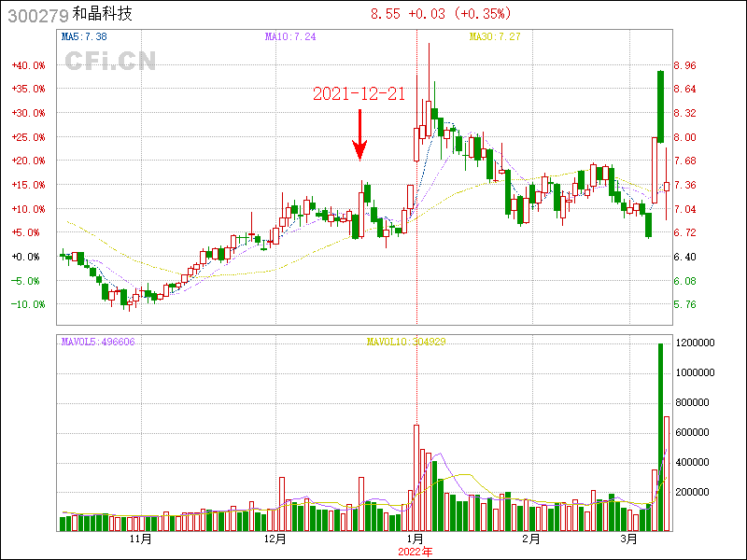Viewport: 747px width, 560px height.
Task: Click the MAVOL10:304929 volume label
Action: tap(406, 342)
